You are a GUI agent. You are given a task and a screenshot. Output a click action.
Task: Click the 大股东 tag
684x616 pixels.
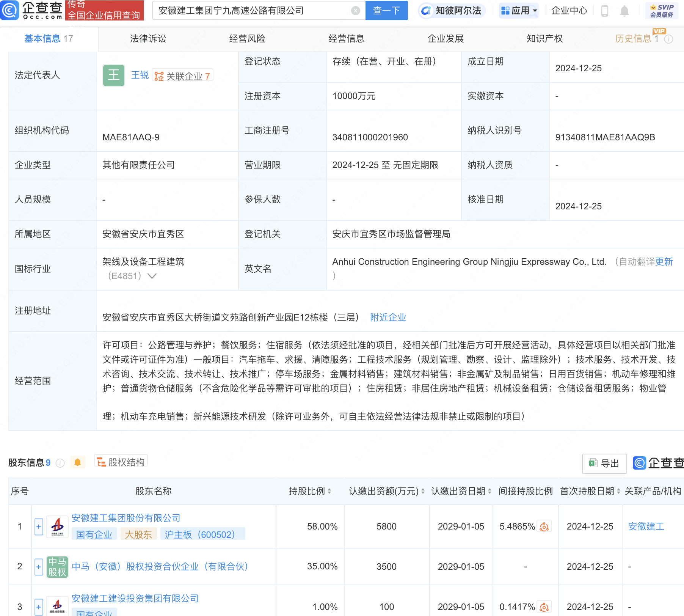point(138,534)
